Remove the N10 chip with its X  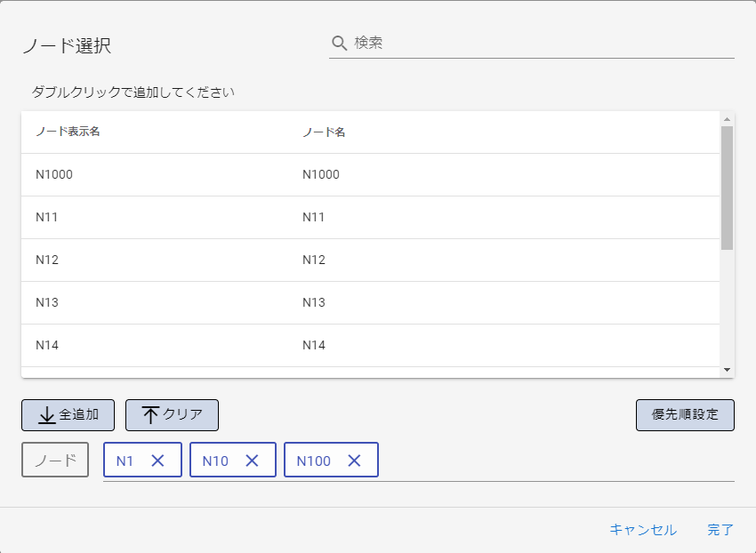252,461
